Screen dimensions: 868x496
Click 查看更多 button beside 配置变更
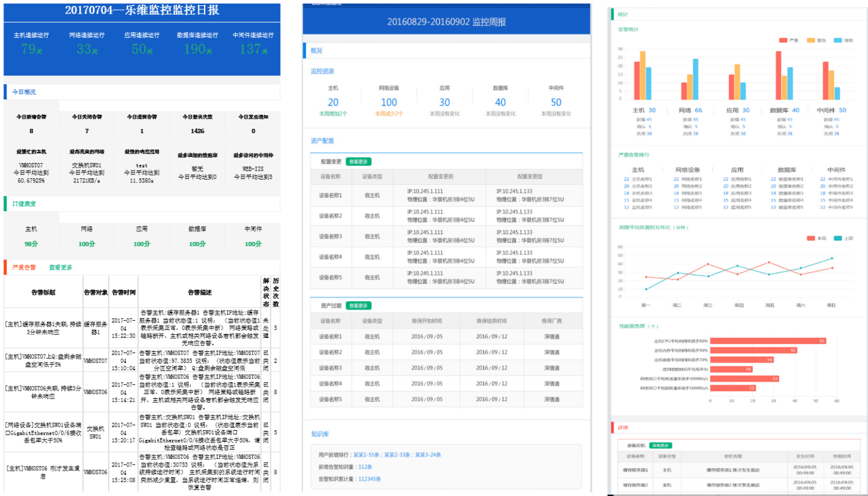(x=358, y=162)
